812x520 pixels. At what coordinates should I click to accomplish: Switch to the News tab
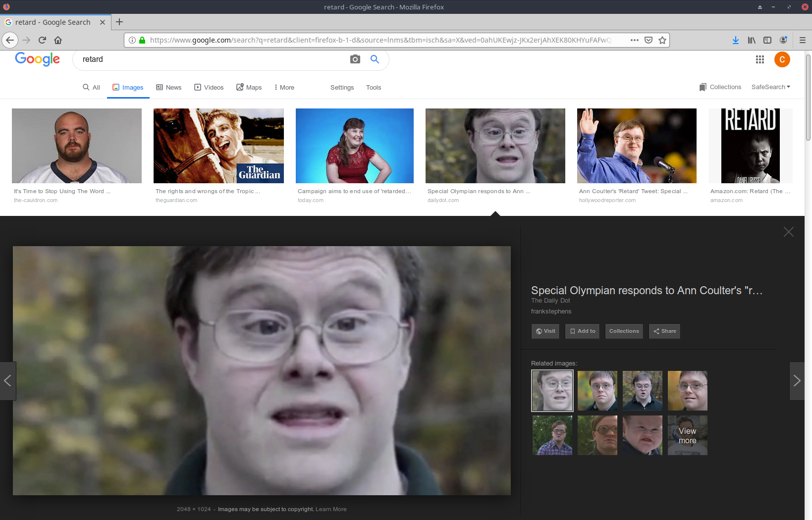click(169, 88)
